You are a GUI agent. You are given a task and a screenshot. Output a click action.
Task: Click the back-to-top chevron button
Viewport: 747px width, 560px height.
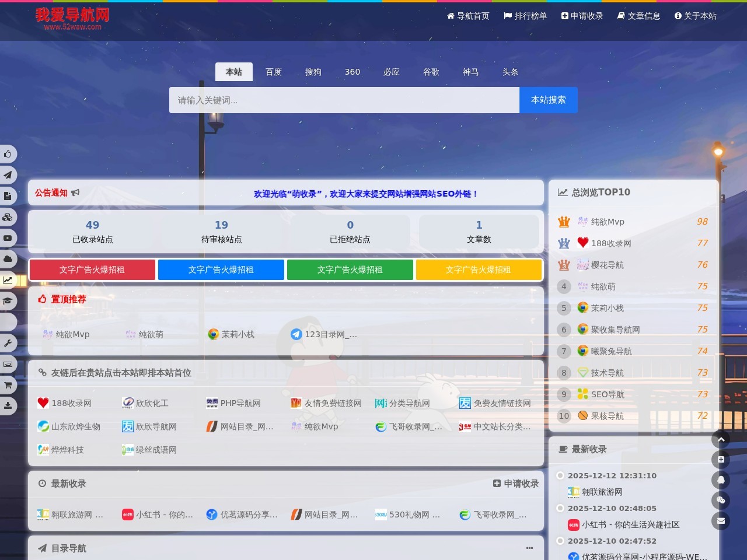point(720,439)
